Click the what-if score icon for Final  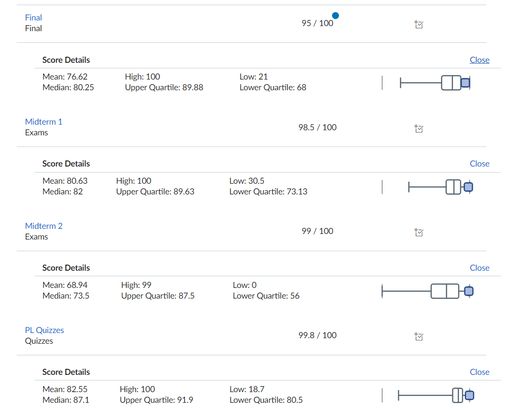pos(419,25)
